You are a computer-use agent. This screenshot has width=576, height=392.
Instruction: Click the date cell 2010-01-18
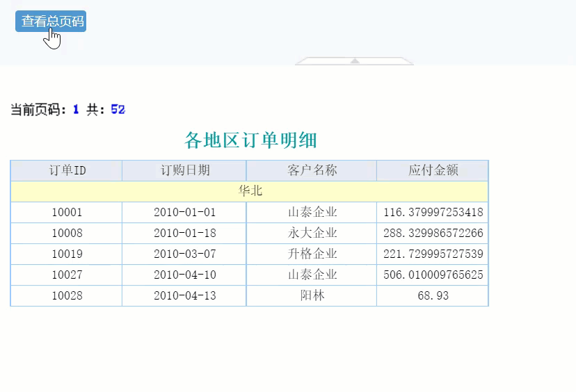[x=184, y=233]
